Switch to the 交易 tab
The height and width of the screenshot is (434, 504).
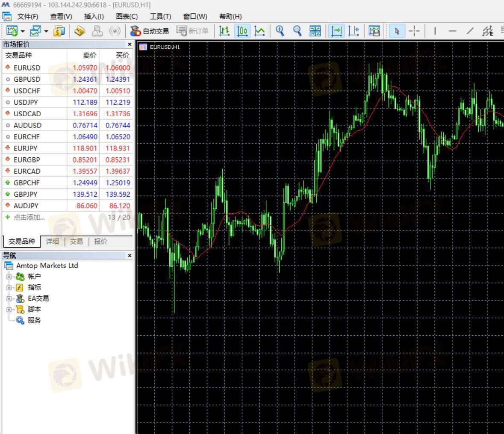(76, 242)
